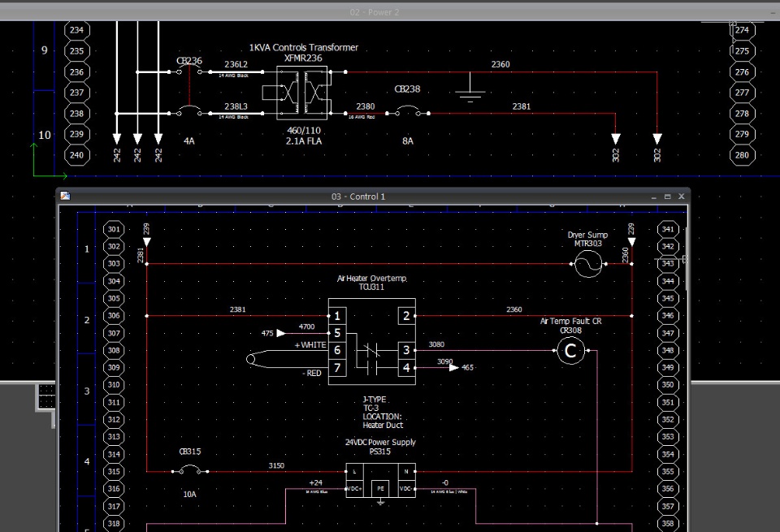The width and height of the screenshot is (780, 532).
Task: Select terminal 1 of TCU311
Action: pos(337,316)
